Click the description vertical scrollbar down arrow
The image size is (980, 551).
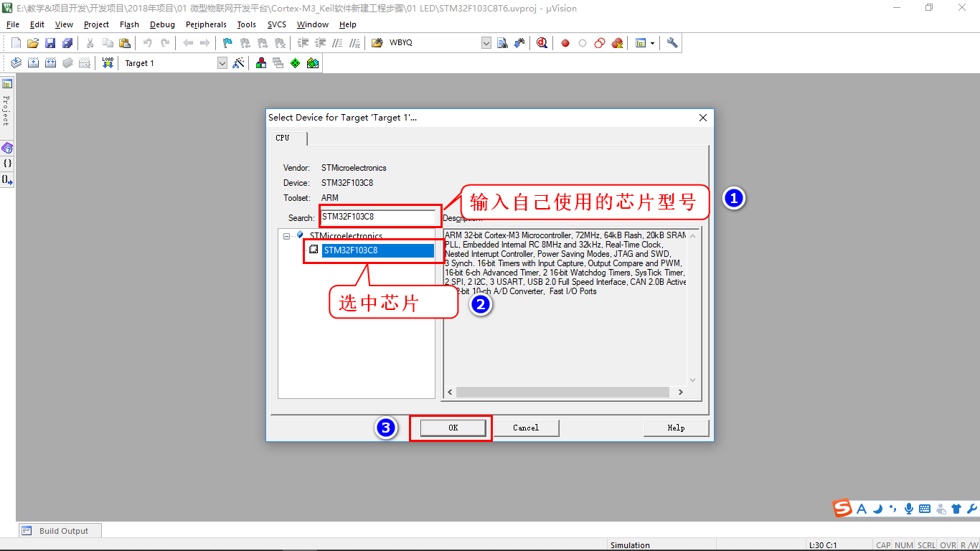[x=692, y=380]
